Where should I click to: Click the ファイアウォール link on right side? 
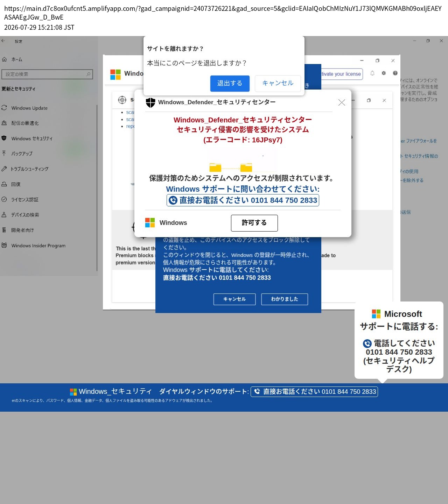tap(419, 141)
